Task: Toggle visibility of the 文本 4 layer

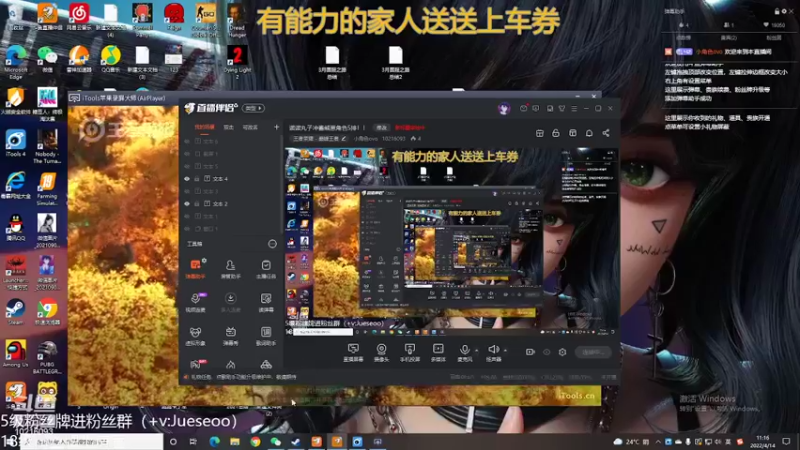Action: coord(187,179)
